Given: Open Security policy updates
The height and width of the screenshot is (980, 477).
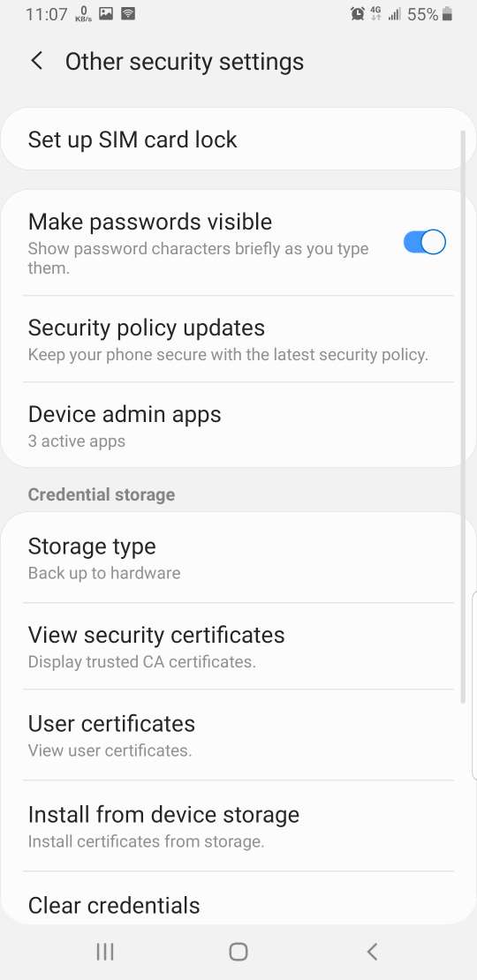Looking at the screenshot, I should pyautogui.click(x=238, y=339).
